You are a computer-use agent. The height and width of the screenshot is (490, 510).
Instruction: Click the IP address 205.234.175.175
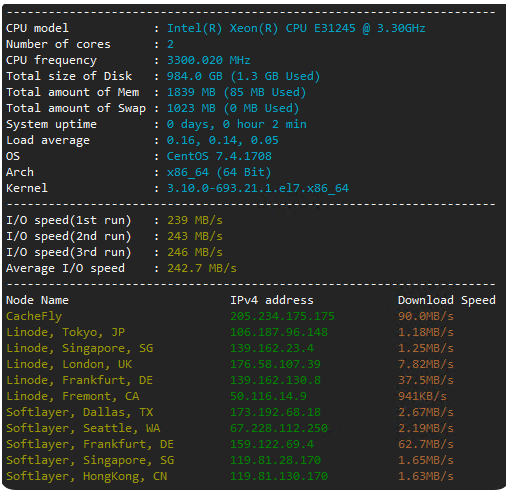coord(282,316)
